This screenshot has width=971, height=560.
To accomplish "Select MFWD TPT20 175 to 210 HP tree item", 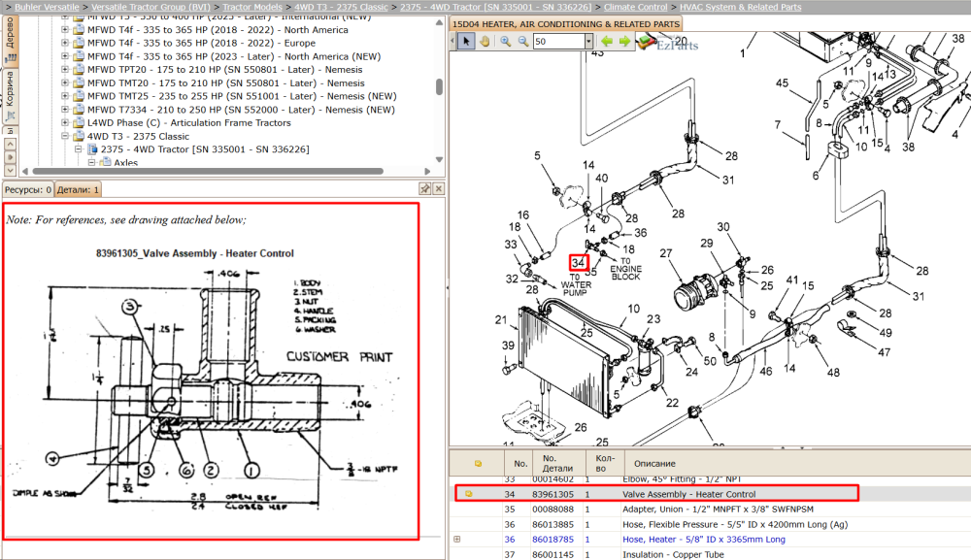I will (225, 69).
